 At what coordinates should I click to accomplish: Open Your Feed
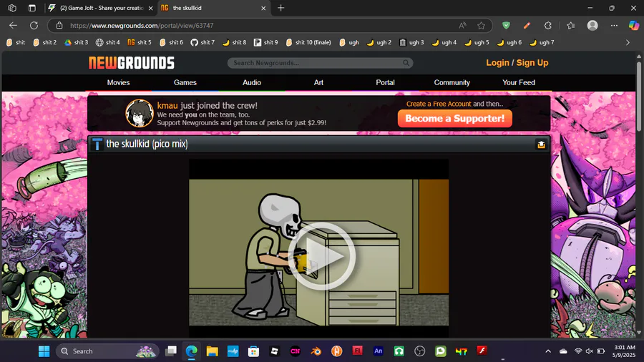519,82
